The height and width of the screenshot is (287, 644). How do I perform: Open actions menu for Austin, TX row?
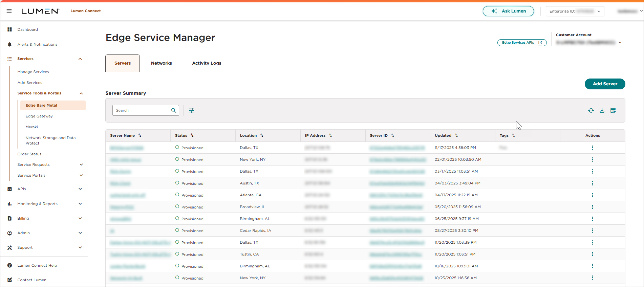tap(593, 183)
